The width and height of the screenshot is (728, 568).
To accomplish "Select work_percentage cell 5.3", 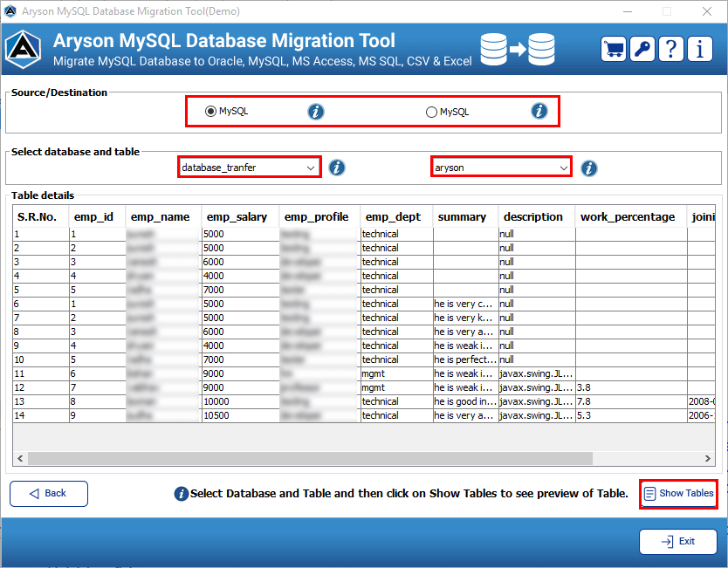I will 631,415.
